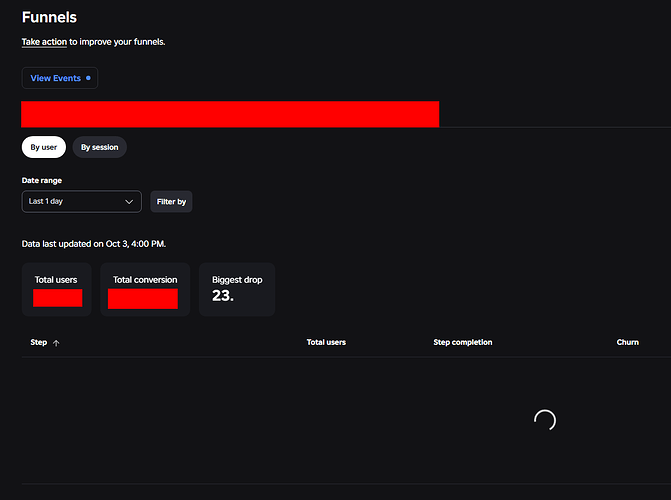
Task: Follow the Take action link
Action: point(44,42)
